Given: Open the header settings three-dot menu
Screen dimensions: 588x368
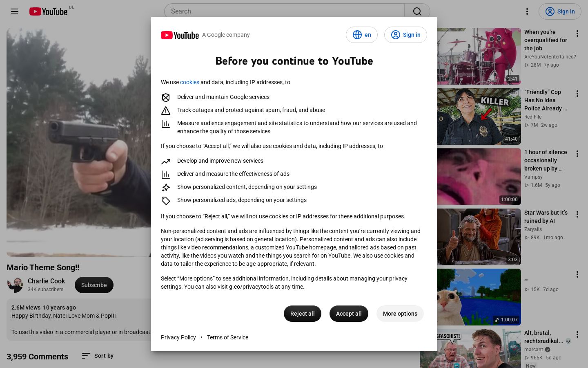Looking at the screenshot, I should tap(527, 11).
